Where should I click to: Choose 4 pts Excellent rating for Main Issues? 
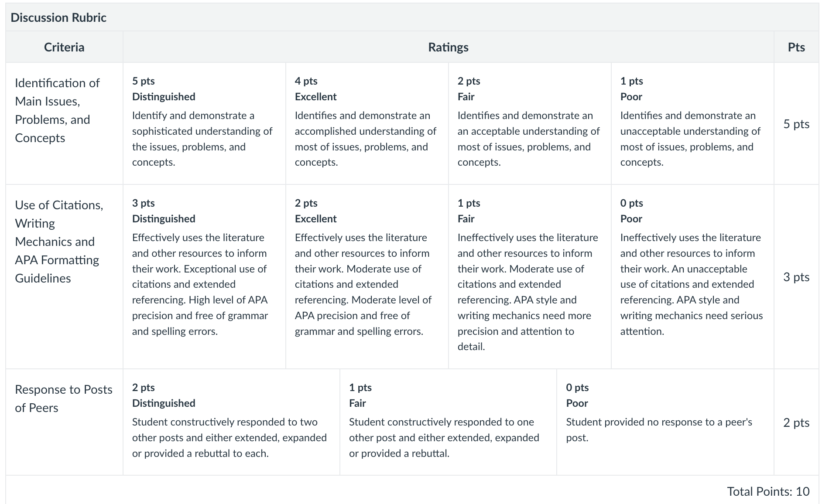(x=367, y=123)
